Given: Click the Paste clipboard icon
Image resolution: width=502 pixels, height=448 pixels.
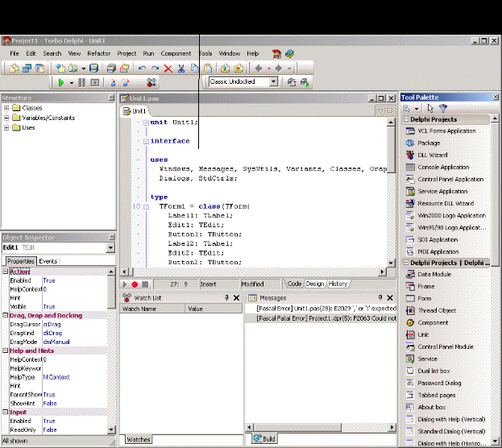Looking at the screenshot, I should click(208, 68).
